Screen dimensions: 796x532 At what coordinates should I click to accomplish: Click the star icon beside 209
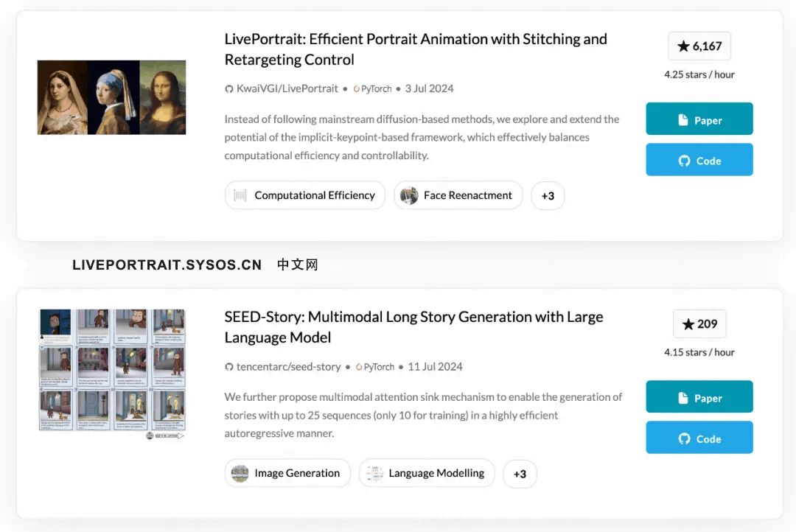(x=688, y=324)
